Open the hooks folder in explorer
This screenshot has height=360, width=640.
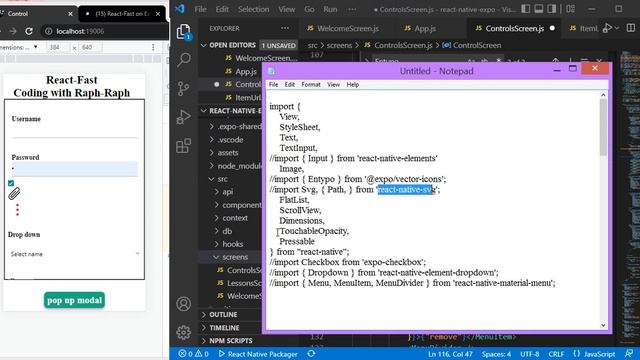[233, 244]
